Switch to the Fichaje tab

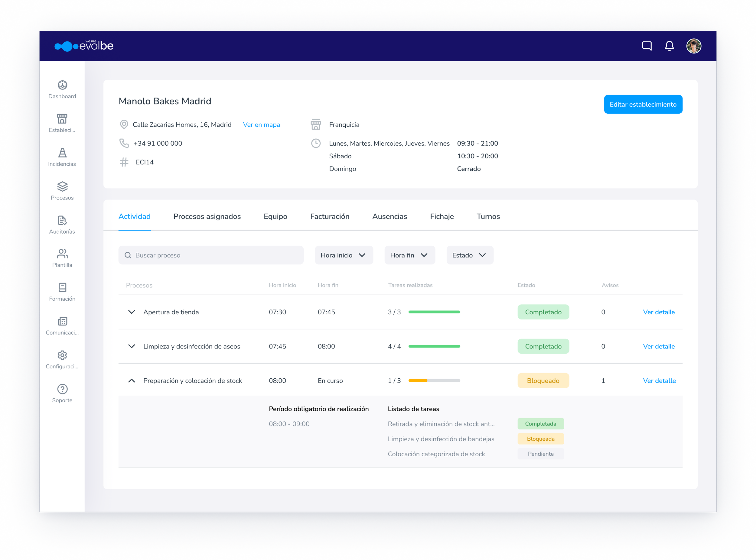(x=442, y=217)
